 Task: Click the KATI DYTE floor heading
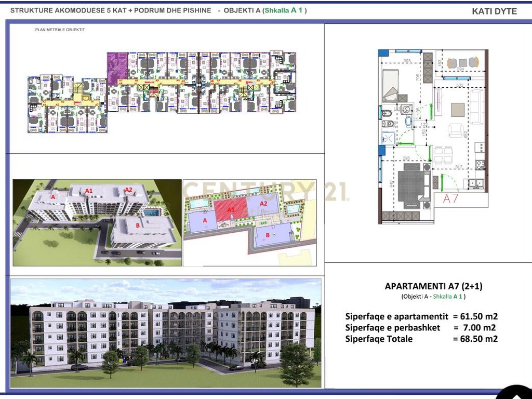pos(495,11)
